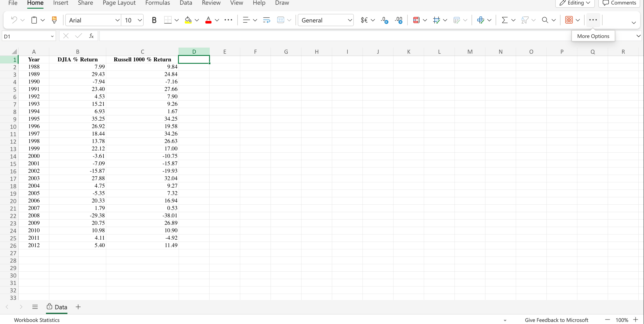Image resolution: width=644 pixels, height=324 pixels.
Task: Toggle Bold formatting
Action: click(x=154, y=20)
